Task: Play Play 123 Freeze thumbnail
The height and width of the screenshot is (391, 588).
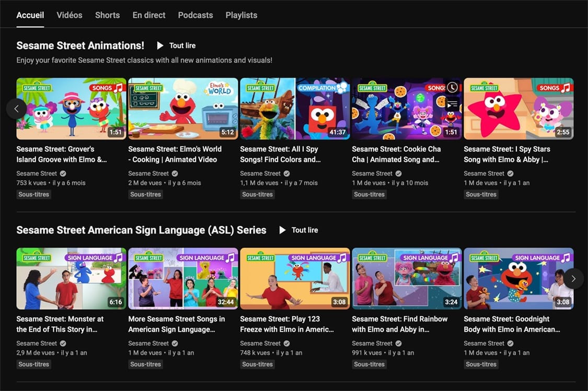Action: click(295, 279)
